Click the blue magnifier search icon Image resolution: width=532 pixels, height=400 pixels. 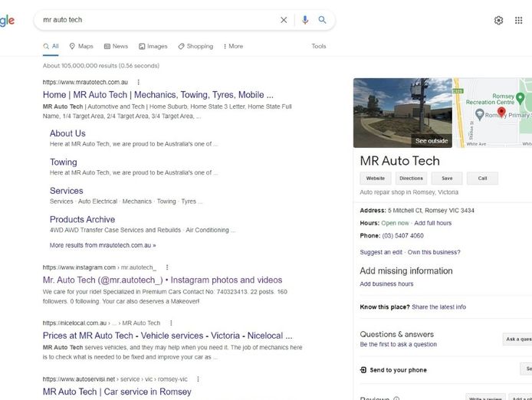coord(322,20)
